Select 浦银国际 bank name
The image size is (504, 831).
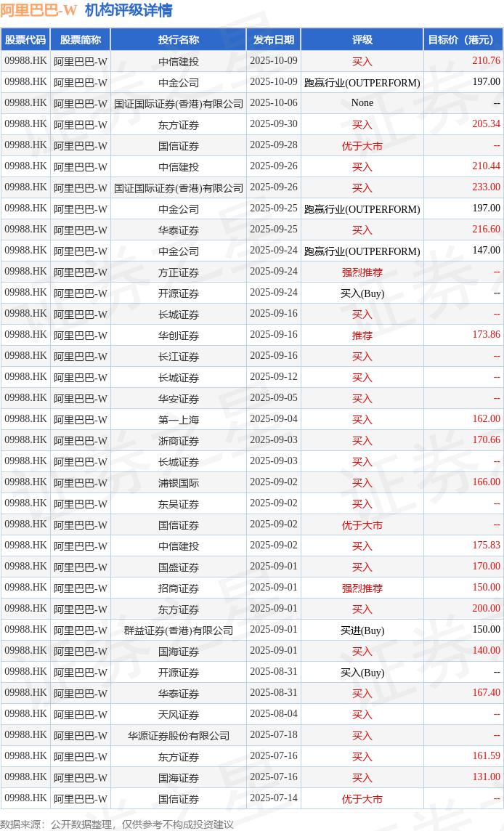click(x=179, y=483)
